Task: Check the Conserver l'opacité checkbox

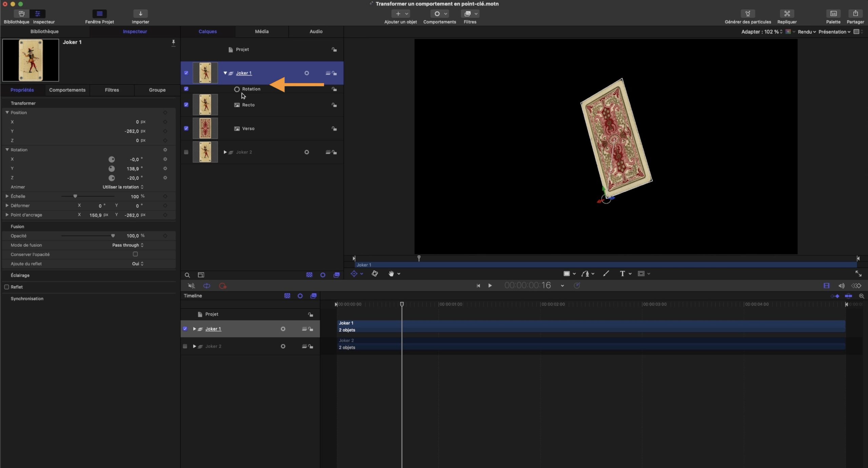Action: (135, 255)
